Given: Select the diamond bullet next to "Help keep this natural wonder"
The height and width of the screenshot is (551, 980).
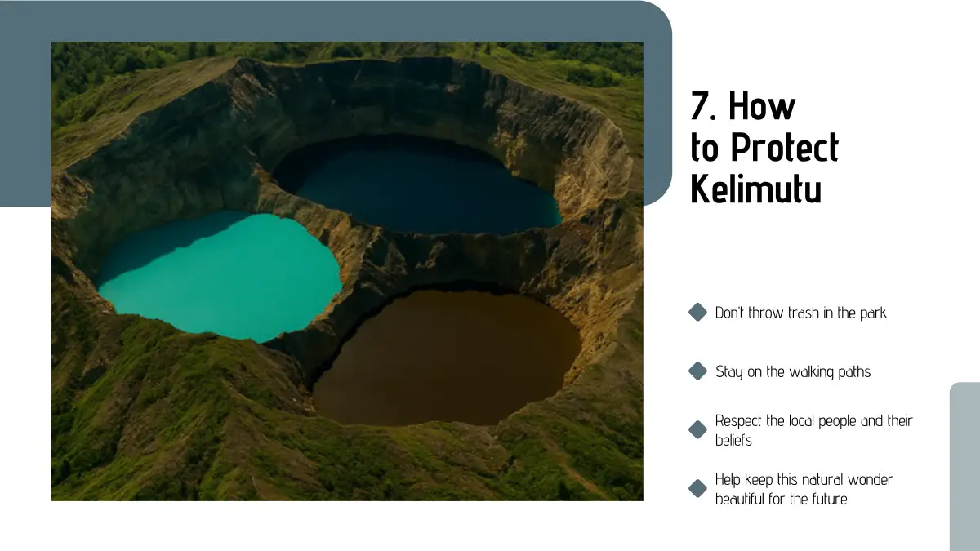Looking at the screenshot, I should click(x=697, y=489).
